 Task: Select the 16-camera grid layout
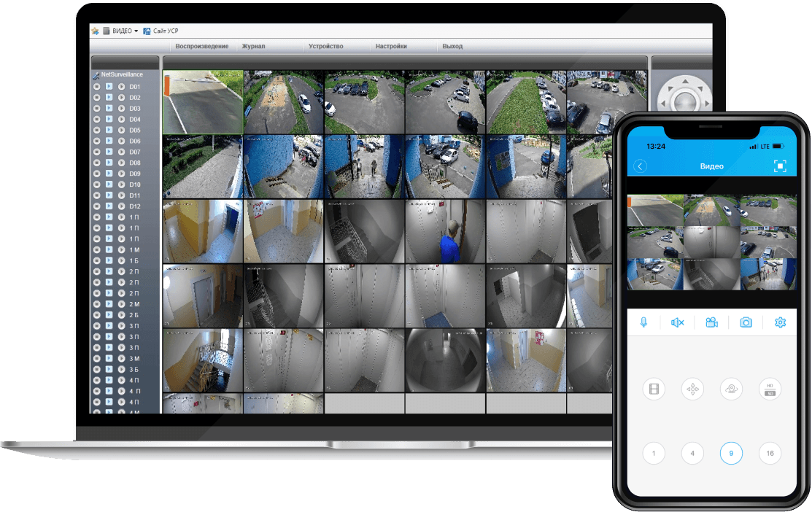(770, 453)
